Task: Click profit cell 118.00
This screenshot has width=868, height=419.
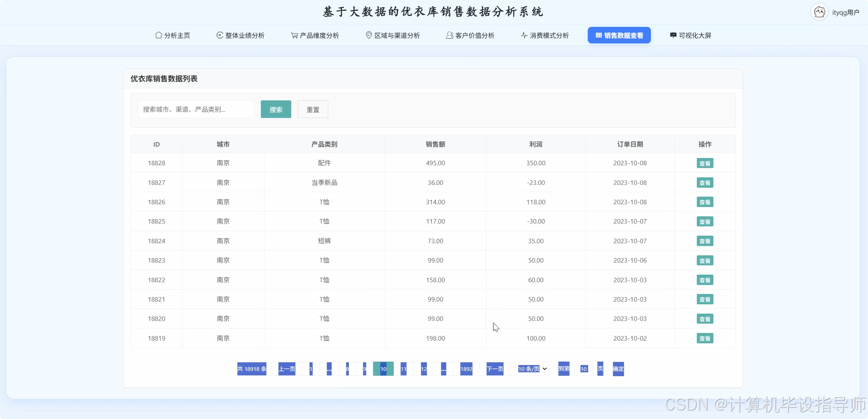Action: (536, 202)
